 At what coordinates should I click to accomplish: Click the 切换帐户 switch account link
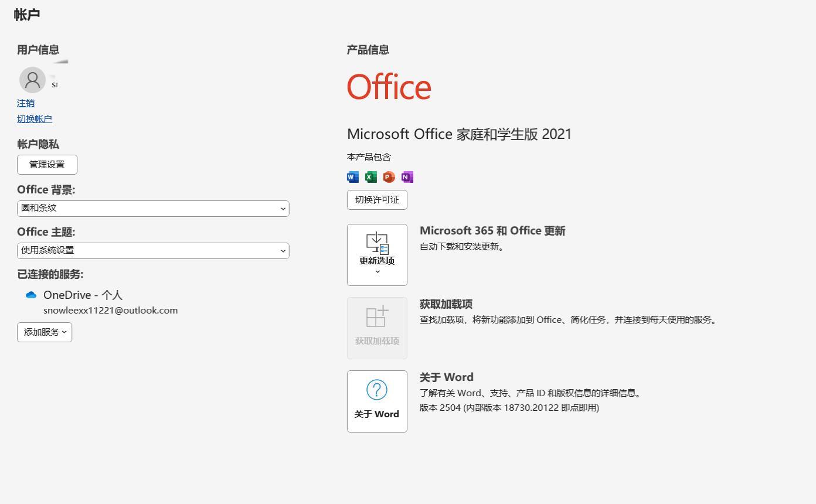(x=35, y=118)
